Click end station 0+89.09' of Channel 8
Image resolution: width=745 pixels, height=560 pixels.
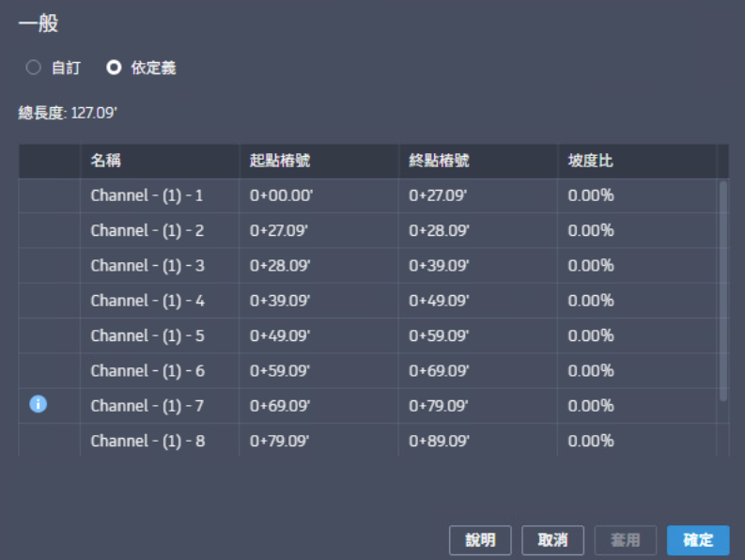(x=438, y=441)
